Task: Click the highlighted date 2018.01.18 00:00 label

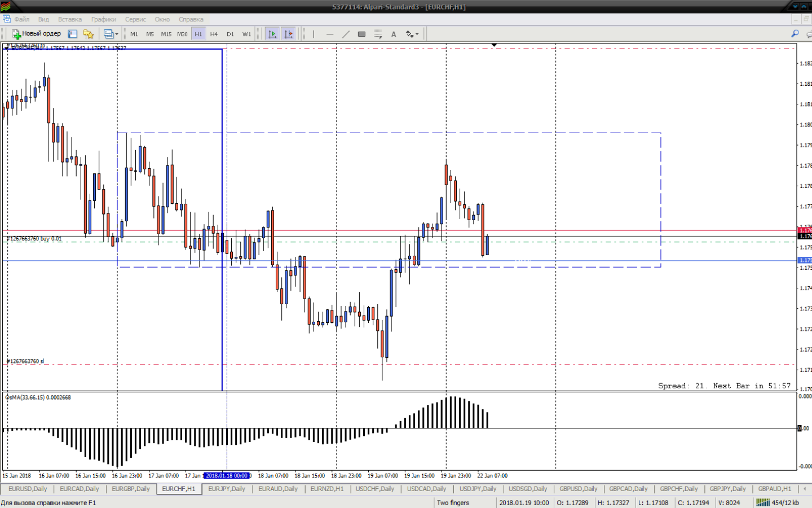Action: click(x=227, y=476)
